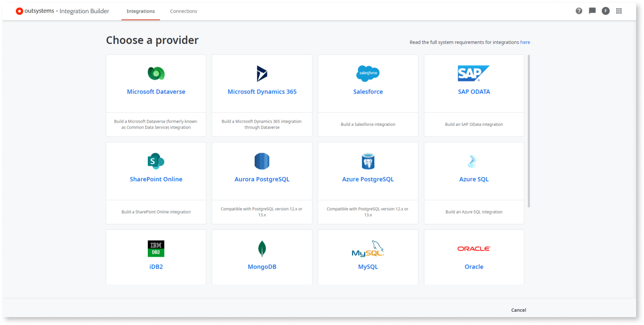Click the Cancel button

tap(518, 310)
